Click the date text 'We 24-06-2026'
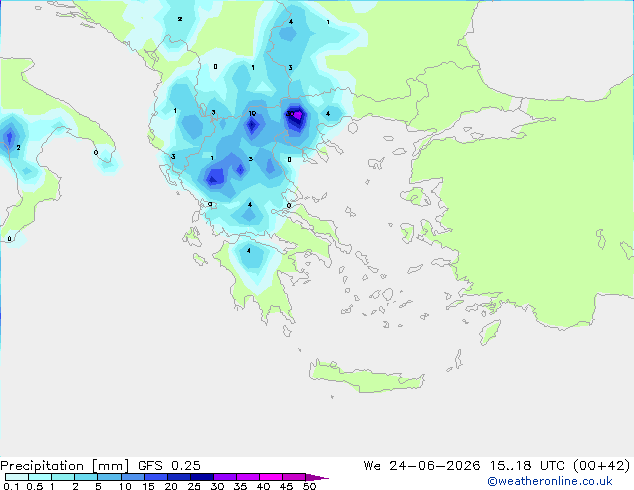Image resolution: width=634 pixels, height=490 pixels. tap(422, 466)
